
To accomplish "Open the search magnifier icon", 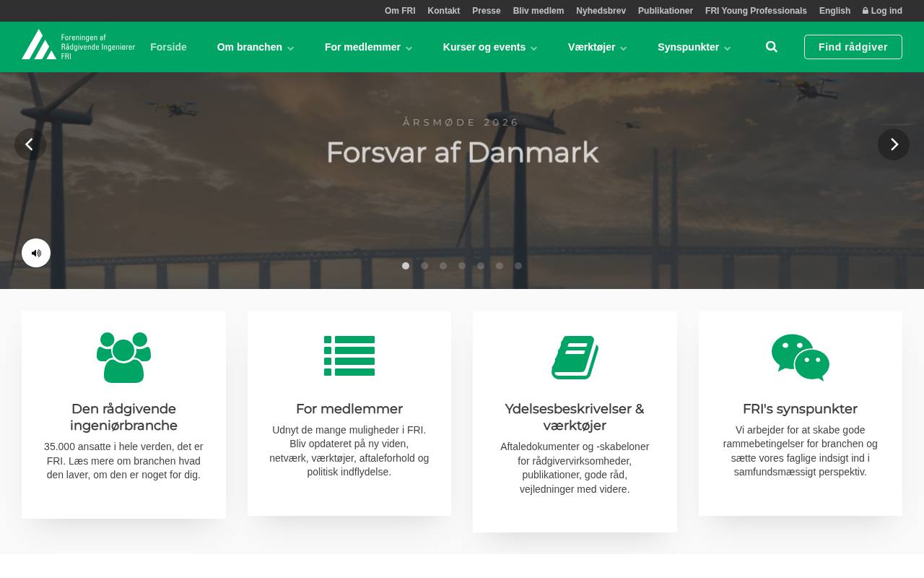I will [772, 47].
